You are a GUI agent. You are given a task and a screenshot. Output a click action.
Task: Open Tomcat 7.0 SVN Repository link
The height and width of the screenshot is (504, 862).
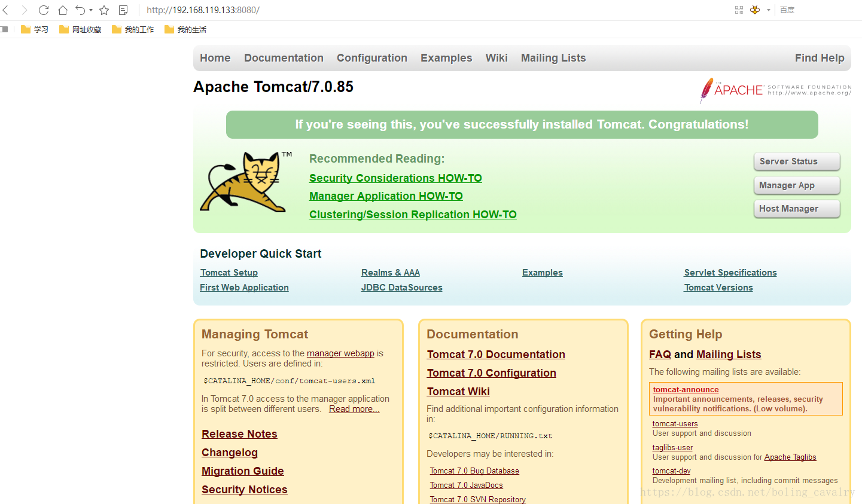click(x=478, y=499)
